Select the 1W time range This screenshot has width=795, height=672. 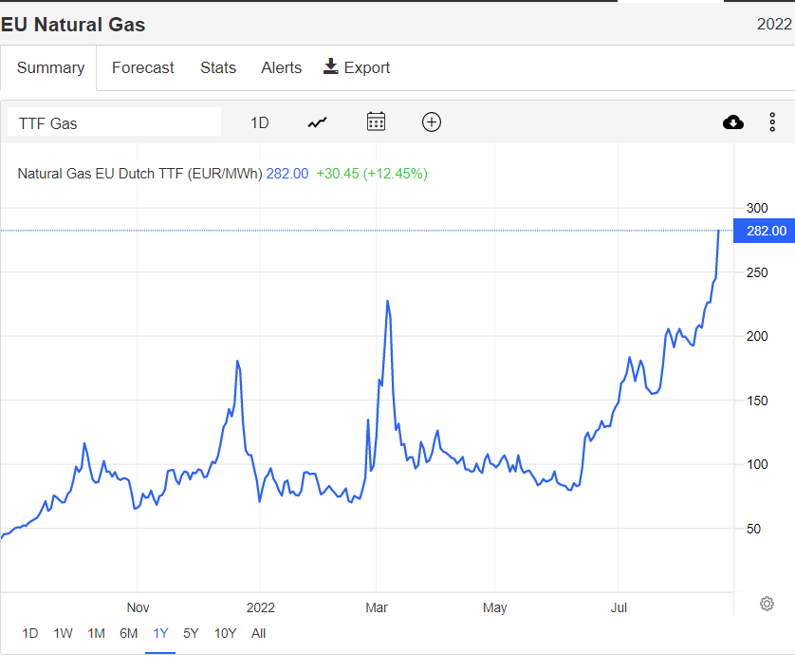click(63, 633)
